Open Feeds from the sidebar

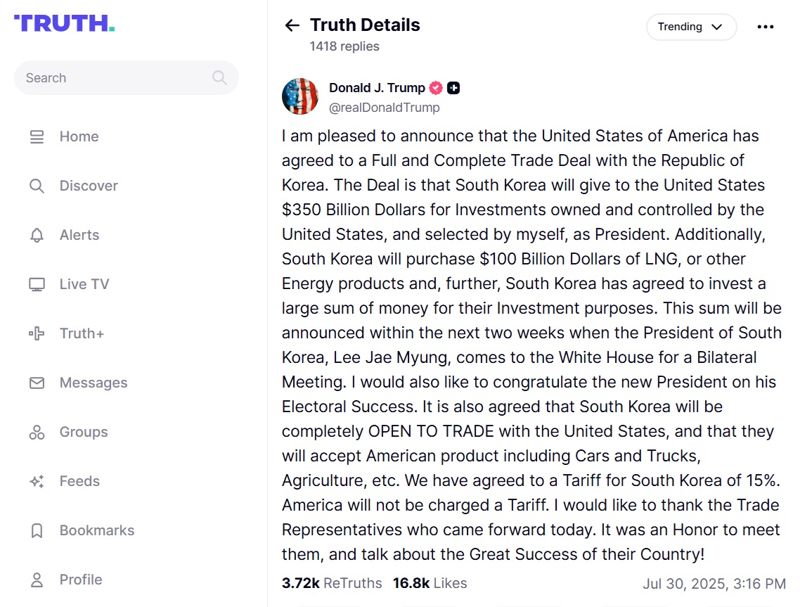click(x=80, y=481)
